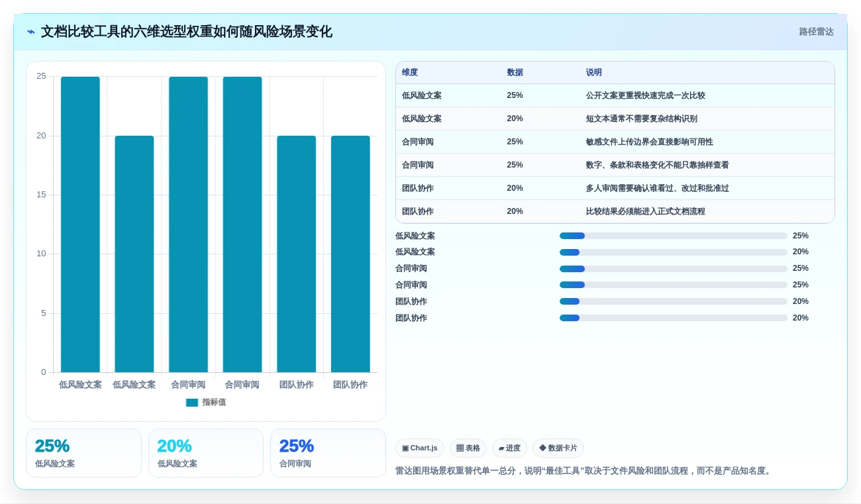The image size is (861, 504).
Task: Select the cell 敏感文件上传边界会直接影响可用性
Action: (x=650, y=142)
